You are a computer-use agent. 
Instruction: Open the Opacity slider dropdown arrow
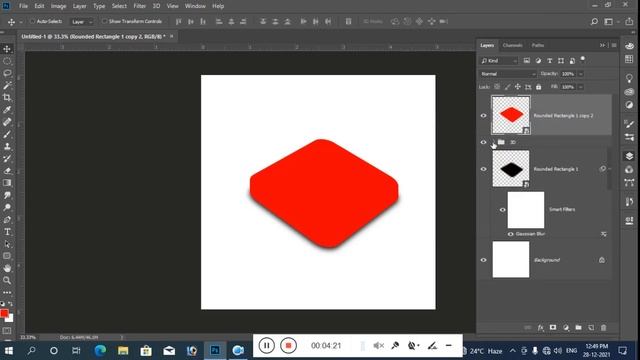[580, 74]
